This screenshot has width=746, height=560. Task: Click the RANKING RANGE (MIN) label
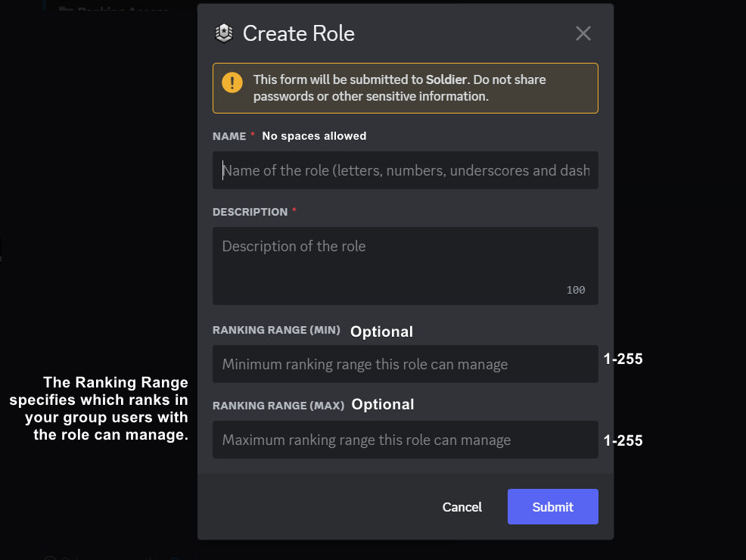tap(276, 330)
